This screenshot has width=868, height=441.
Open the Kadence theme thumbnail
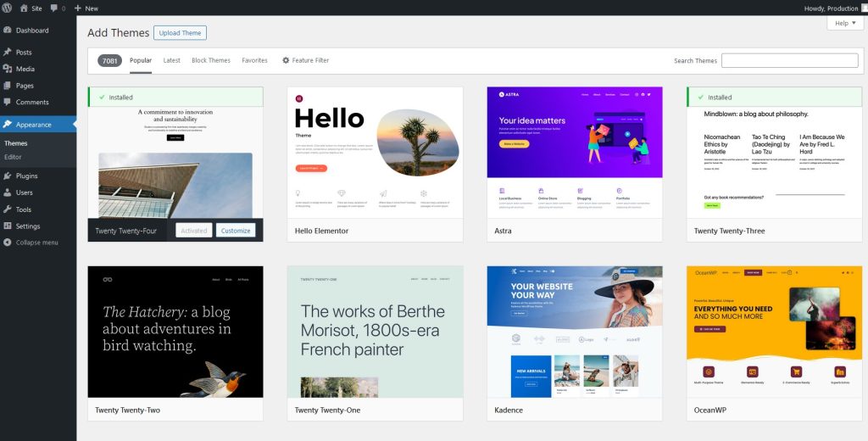click(575, 332)
